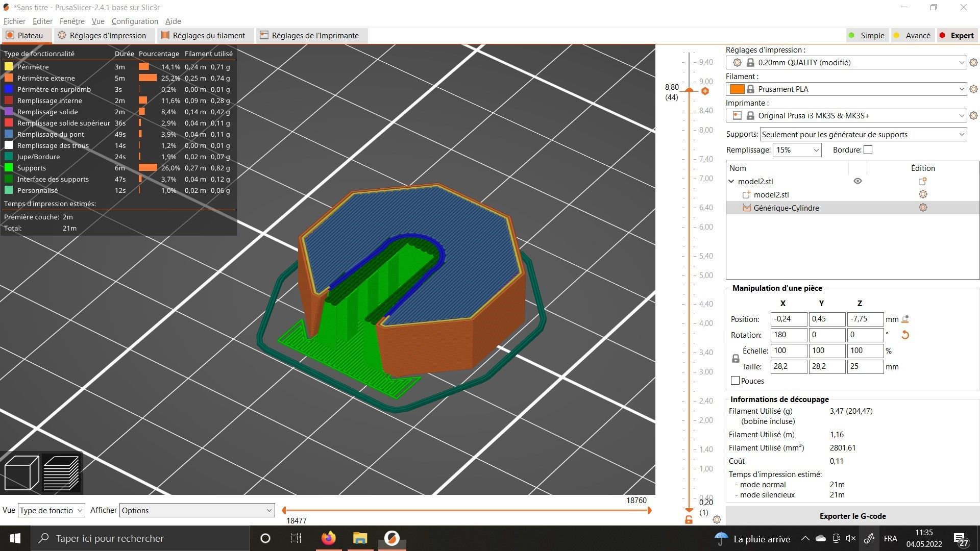Image resolution: width=980 pixels, height=551 pixels.
Task: Open filament settings gear next to Prusament PLA
Action: 973,89
